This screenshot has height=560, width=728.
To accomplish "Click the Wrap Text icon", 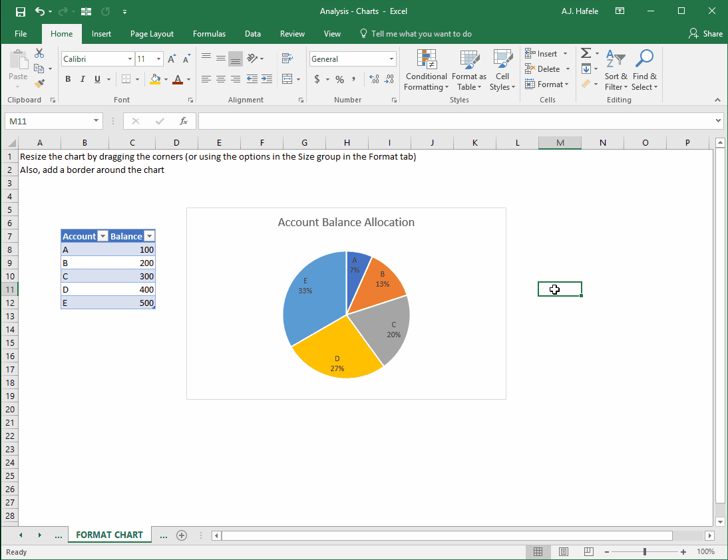I will pyautogui.click(x=287, y=59).
